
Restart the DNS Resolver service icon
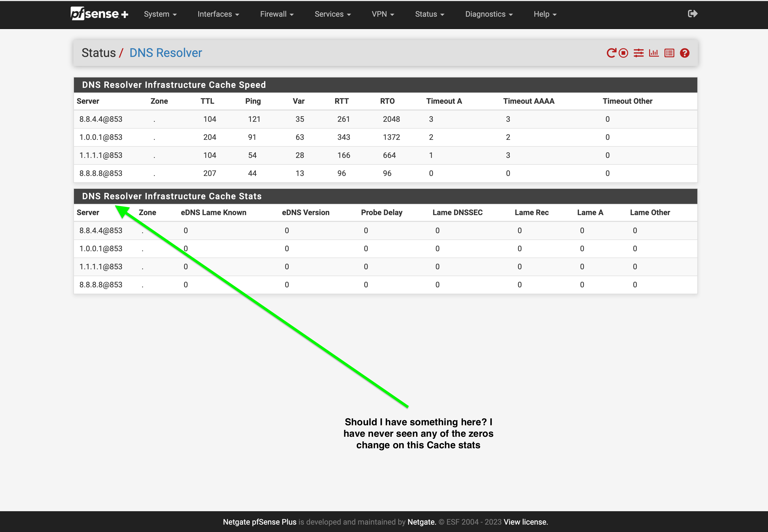[611, 53]
